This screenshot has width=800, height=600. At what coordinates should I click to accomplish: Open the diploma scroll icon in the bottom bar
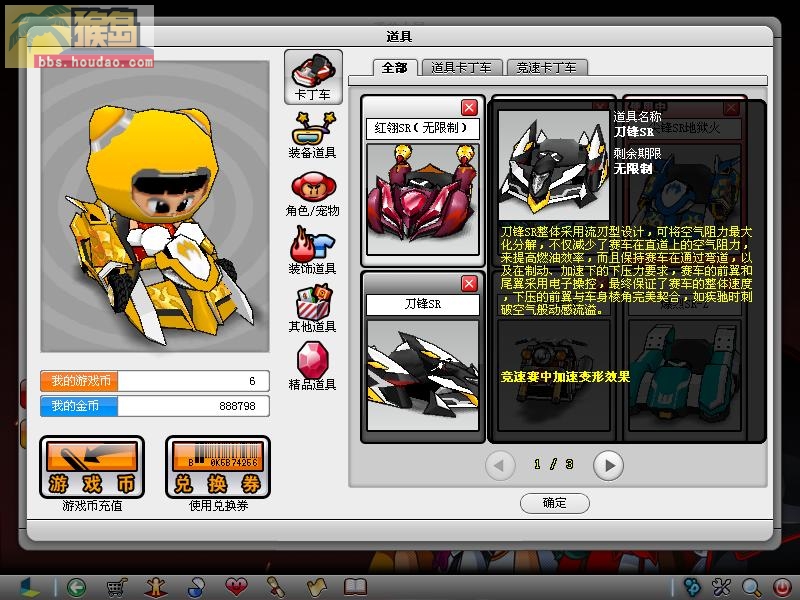click(276, 588)
